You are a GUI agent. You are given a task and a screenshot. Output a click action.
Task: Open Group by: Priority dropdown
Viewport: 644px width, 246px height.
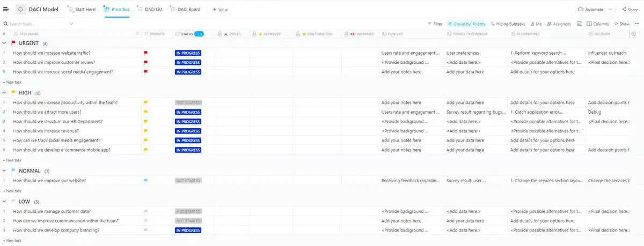tap(466, 24)
